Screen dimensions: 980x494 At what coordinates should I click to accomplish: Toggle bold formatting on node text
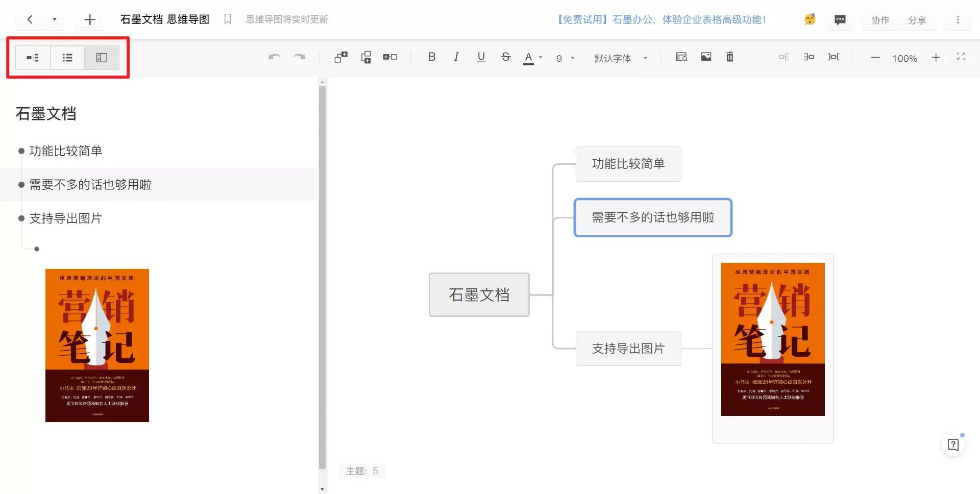[431, 57]
